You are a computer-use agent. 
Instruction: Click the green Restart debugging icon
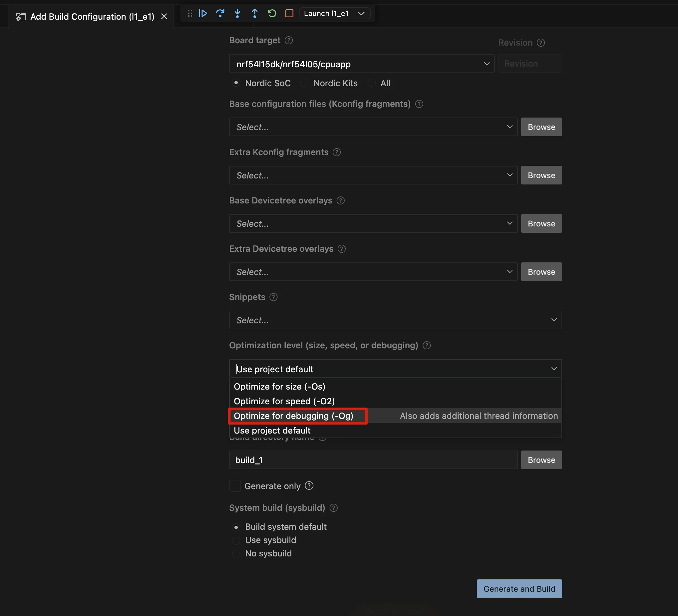click(x=272, y=13)
